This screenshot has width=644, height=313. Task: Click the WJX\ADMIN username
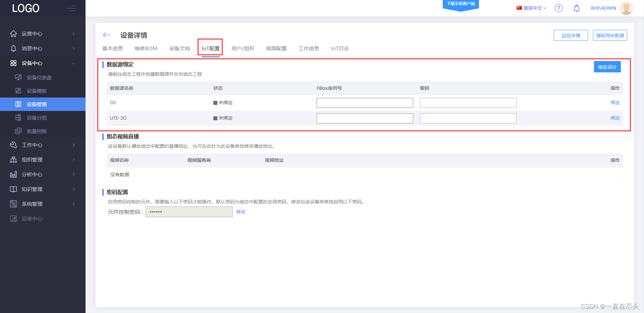pos(603,8)
